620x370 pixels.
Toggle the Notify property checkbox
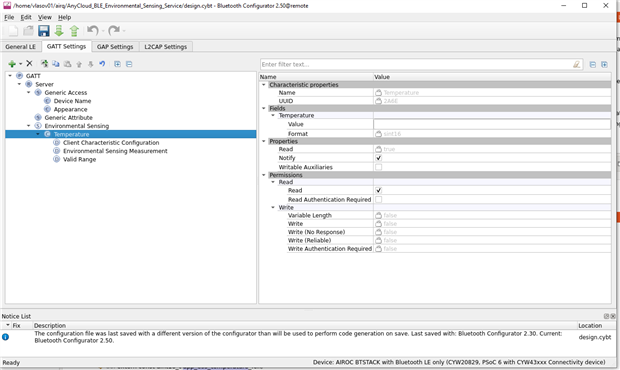pyautogui.click(x=378, y=158)
